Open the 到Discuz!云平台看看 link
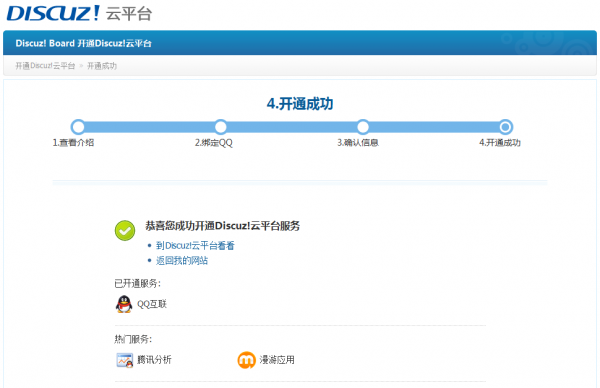This screenshot has width=600, height=388. pyautogui.click(x=195, y=246)
